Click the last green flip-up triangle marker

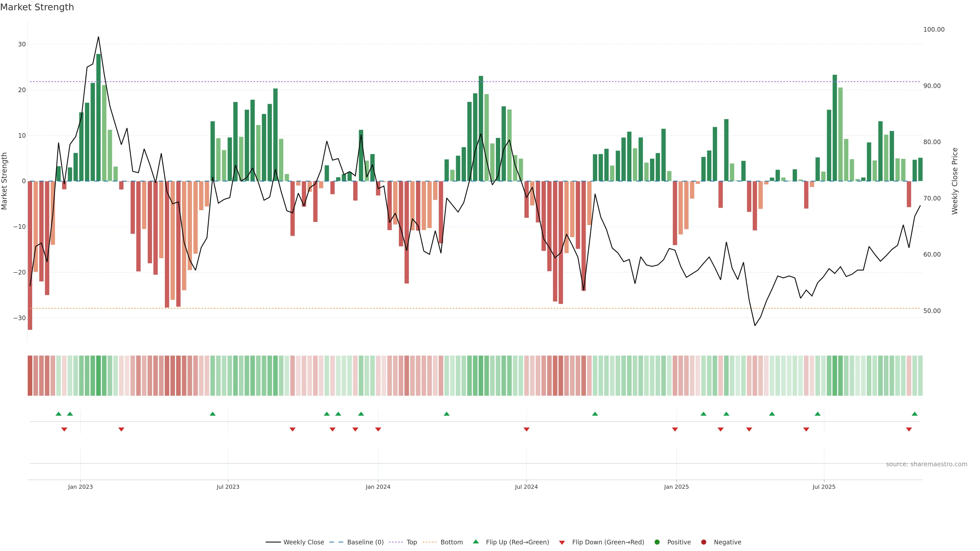coord(915,414)
